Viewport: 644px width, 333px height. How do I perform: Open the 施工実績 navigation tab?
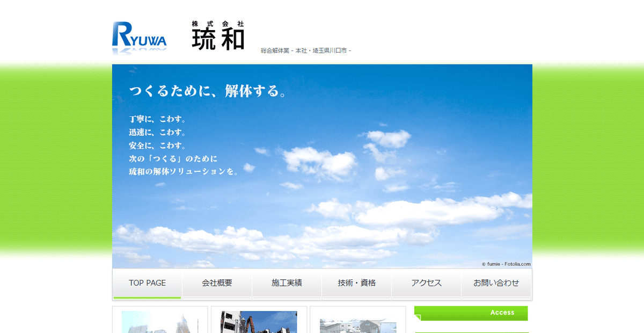287,283
